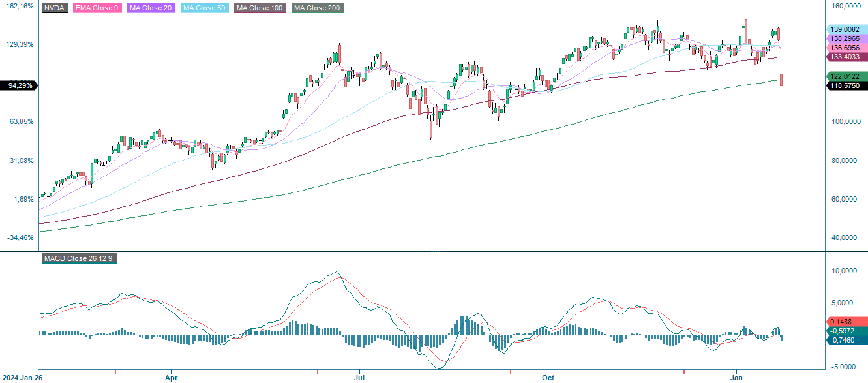
Task: Click the 94,29% label on left axis
Action: click(x=19, y=85)
